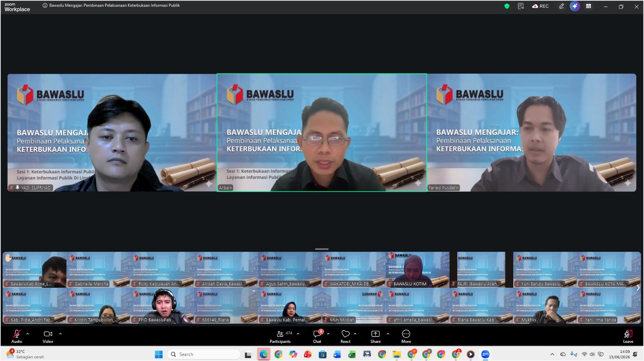The height and width of the screenshot is (361, 644).
Task: Start screen sharing with the Share button
Action: coord(376,336)
